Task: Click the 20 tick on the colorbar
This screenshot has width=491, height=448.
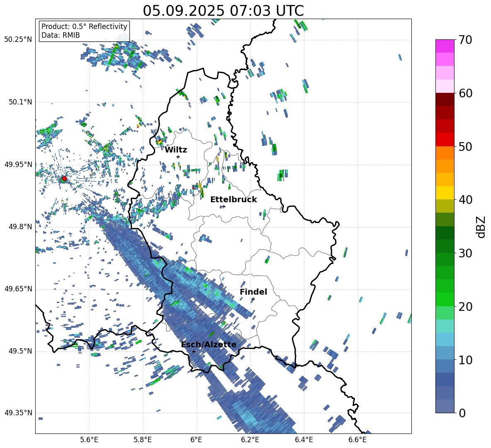Action: (x=465, y=306)
